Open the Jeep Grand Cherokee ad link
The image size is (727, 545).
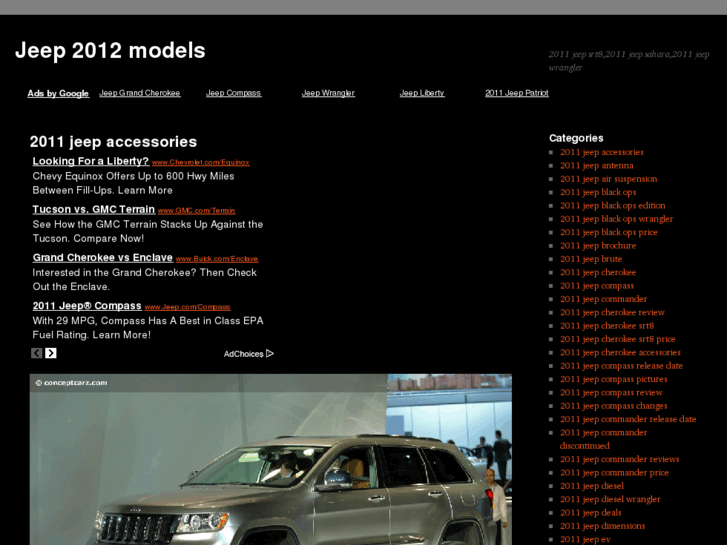click(x=140, y=93)
